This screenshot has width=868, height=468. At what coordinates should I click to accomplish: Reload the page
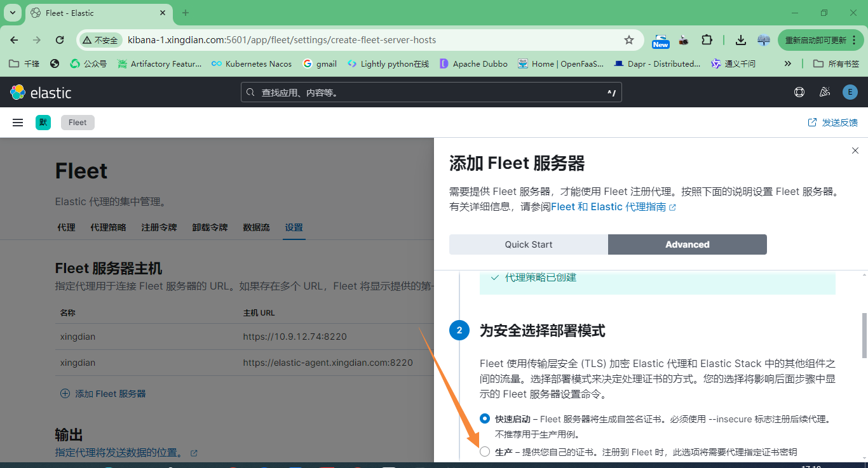pyautogui.click(x=60, y=40)
